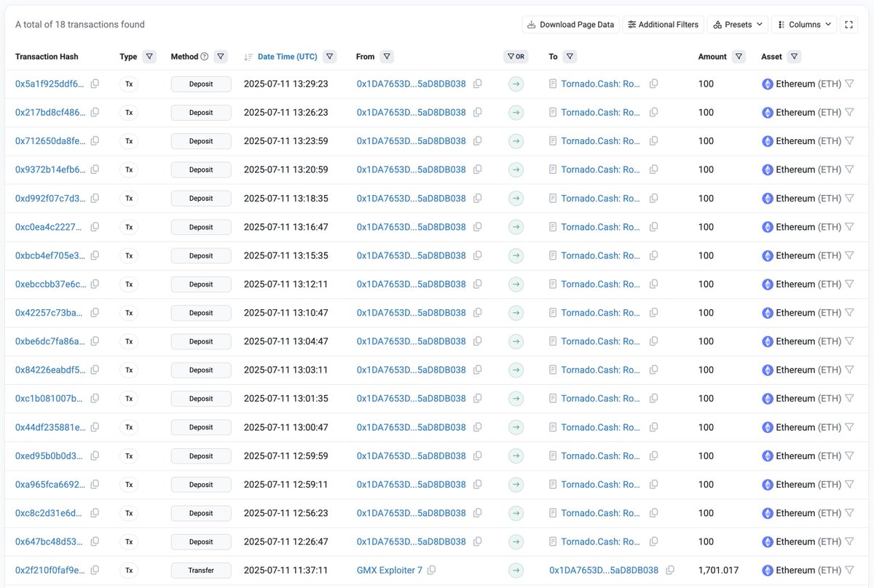Copy transaction hash 0x42257c73ba…
Viewport: 874px width, 588px height.
(95, 313)
